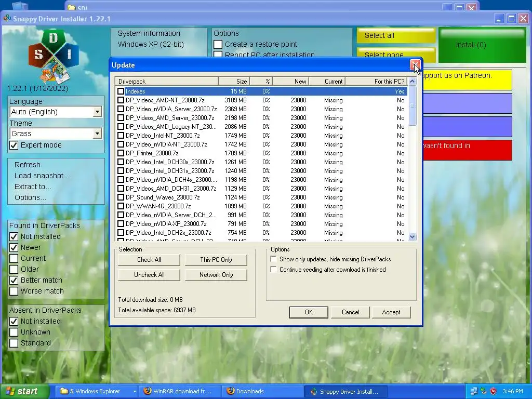Click the list scrollbar up arrow
This screenshot has width=532, height=399.
point(412,81)
